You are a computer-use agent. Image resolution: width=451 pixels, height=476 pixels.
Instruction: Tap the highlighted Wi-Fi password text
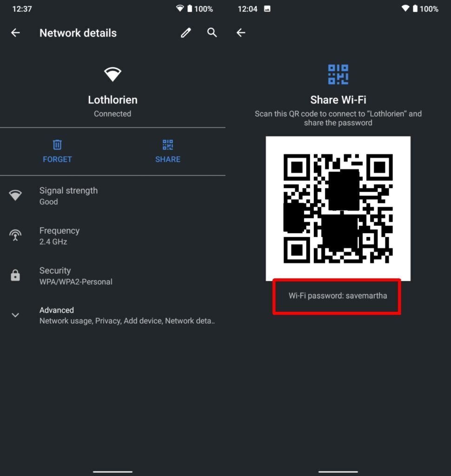coord(338,295)
